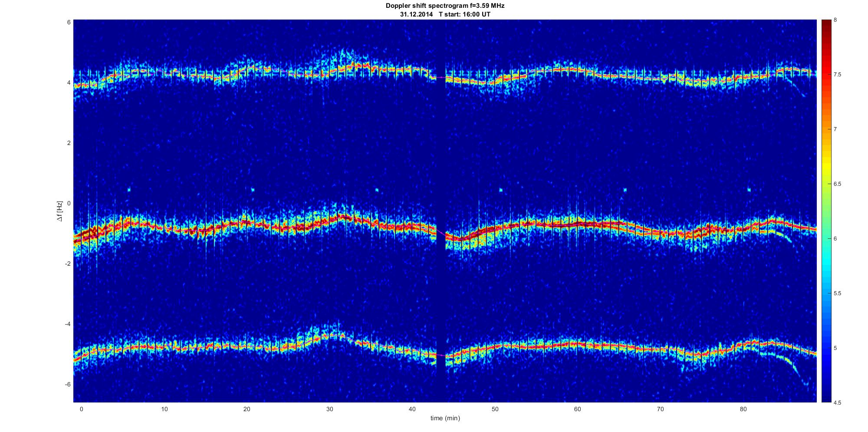Image resolution: width=868 pixels, height=432 pixels.
Task: Click the x-axis tick label 0
Action: (81, 409)
